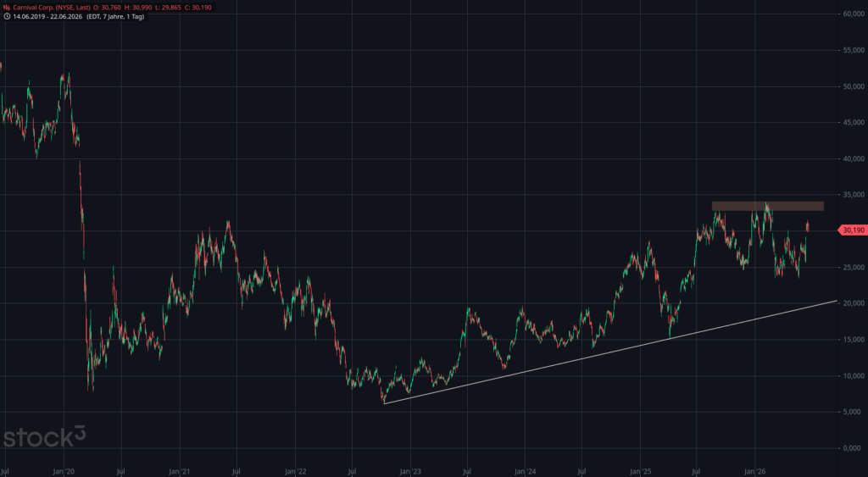868x477 pixels.
Task: Click the 10,000 price axis label
Action: pyautogui.click(x=854, y=375)
